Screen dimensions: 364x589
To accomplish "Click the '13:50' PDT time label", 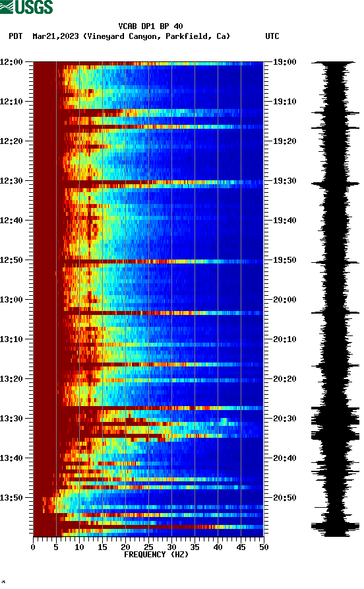I will pyautogui.click(x=12, y=498).
